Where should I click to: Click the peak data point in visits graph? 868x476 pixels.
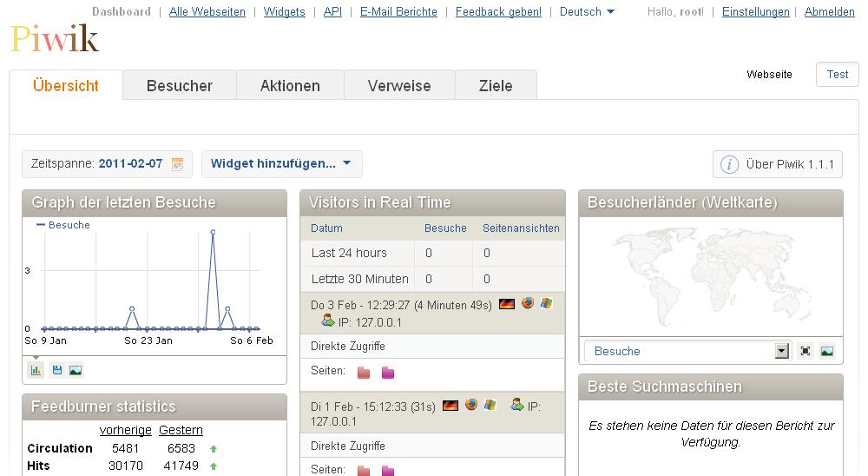[214, 232]
